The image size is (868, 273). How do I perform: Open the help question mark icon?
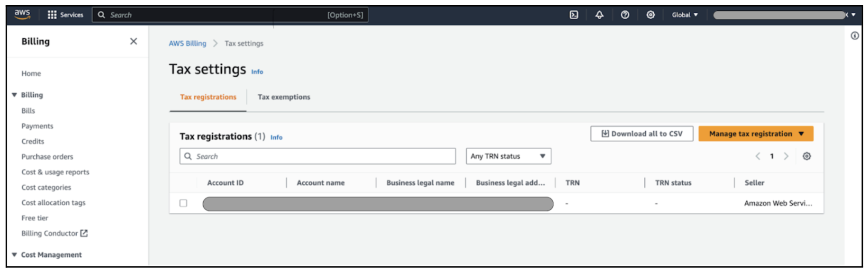tap(625, 15)
